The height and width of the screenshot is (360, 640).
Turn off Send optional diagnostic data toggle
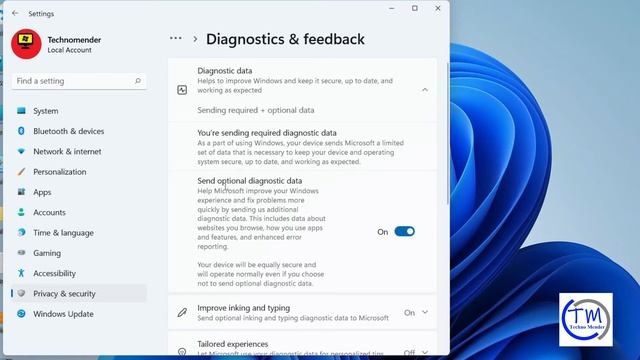[404, 231]
